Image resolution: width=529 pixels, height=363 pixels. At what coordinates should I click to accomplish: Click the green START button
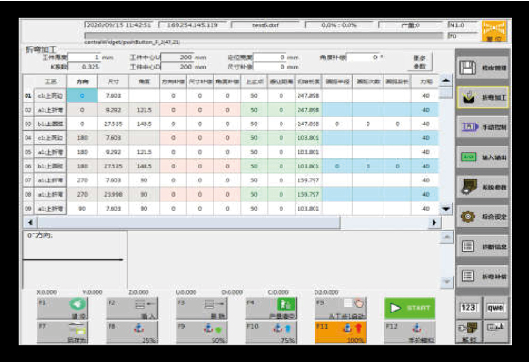[410, 308]
